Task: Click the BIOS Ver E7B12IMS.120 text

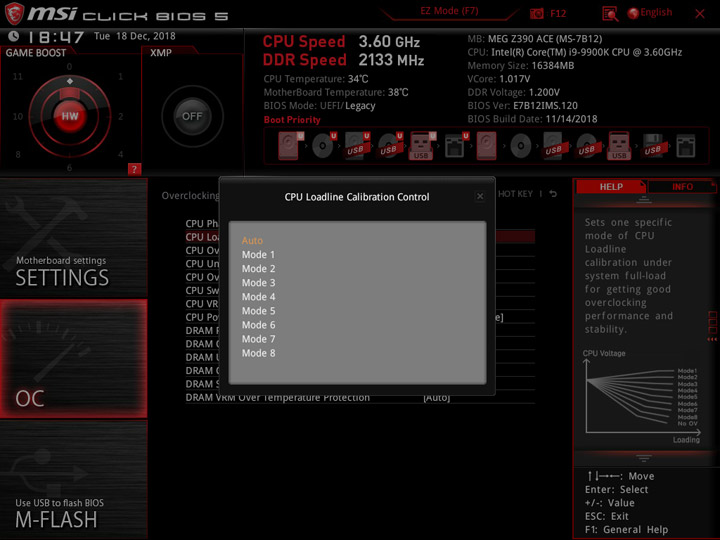Action: point(523,106)
